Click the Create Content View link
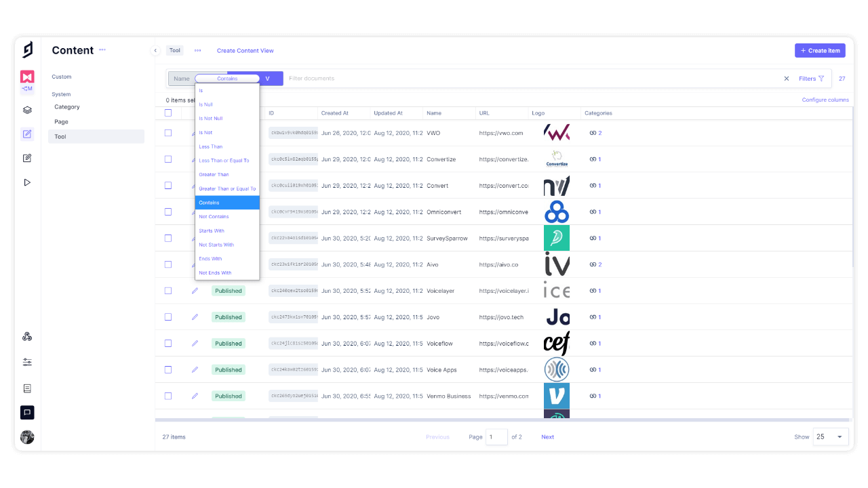868x488 pixels. (245, 51)
